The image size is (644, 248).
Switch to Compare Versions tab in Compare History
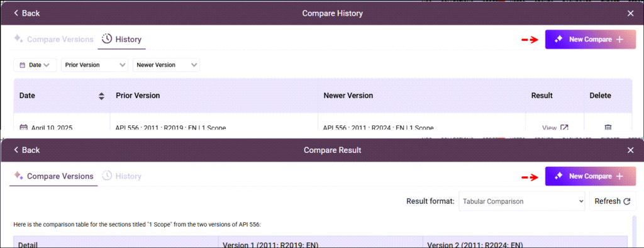(54, 40)
